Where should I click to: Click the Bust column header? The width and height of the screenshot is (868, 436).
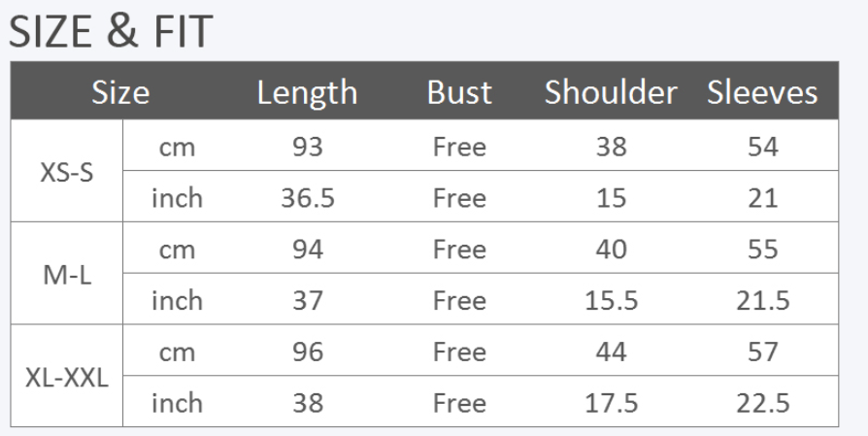coord(459,93)
